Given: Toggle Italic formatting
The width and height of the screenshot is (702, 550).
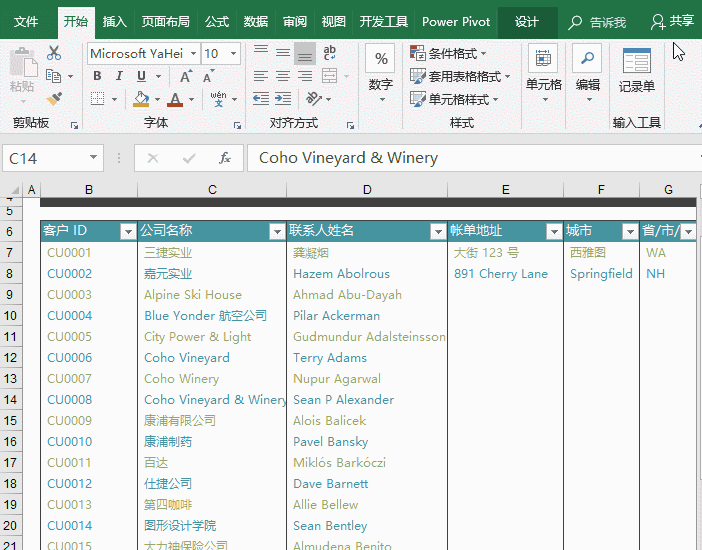Looking at the screenshot, I should [x=117, y=76].
